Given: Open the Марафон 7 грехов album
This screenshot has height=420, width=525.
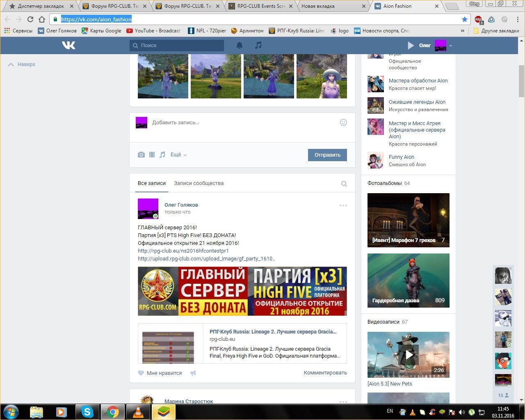Looking at the screenshot, I should click(x=409, y=220).
